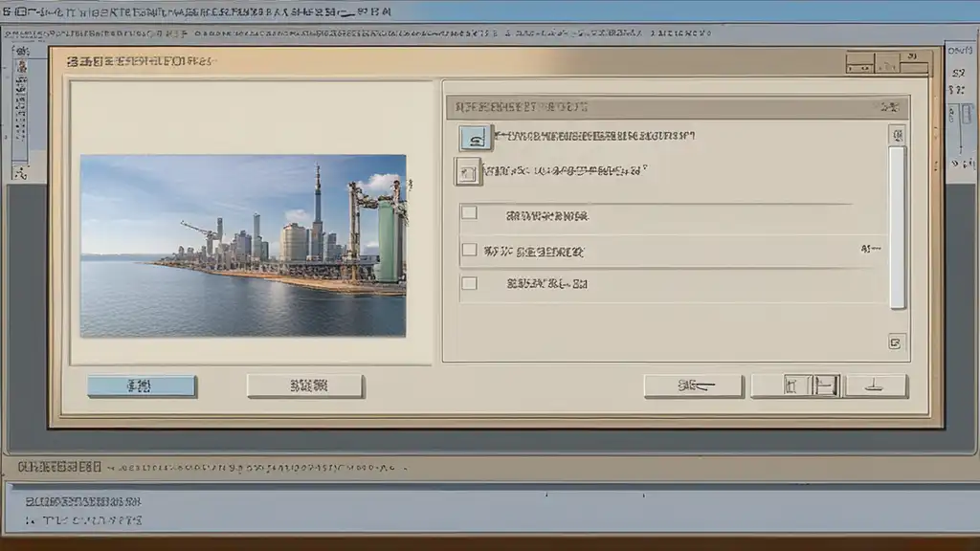Click the top icon in the background window's left sidebar
The height and width of the screenshot is (551, 980).
pos(21,52)
